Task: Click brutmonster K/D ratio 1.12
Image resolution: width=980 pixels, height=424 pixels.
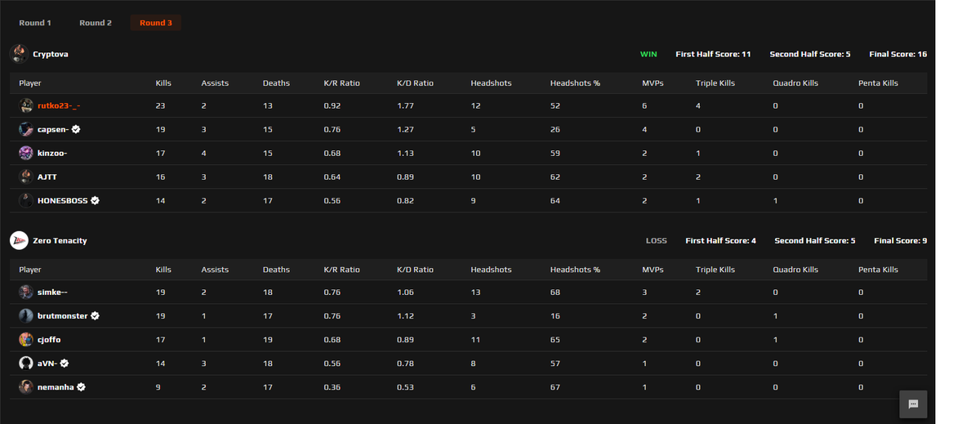Action: point(405,315)
